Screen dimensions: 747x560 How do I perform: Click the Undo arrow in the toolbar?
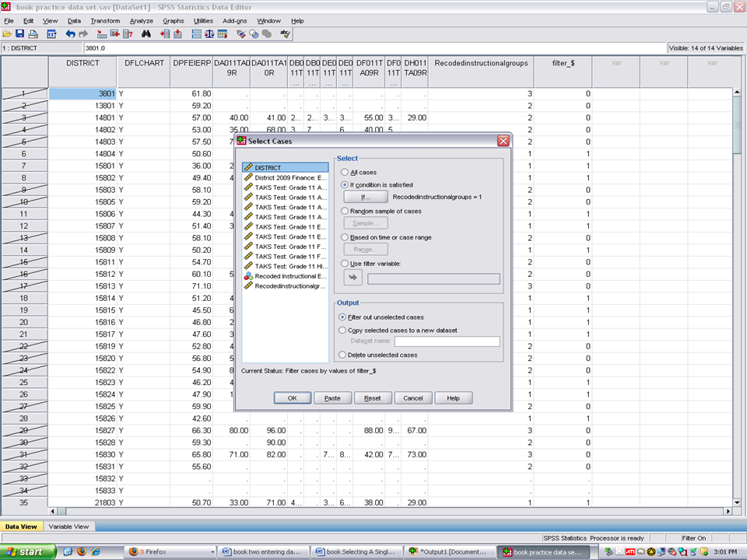point(70,34)
